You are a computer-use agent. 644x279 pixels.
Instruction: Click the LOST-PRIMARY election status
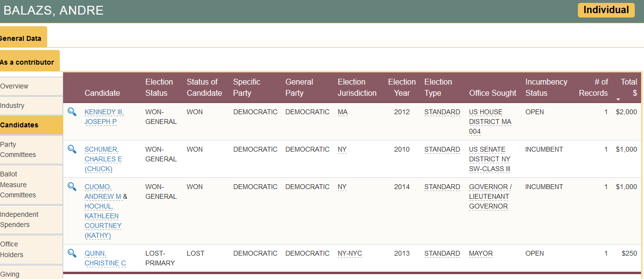click(x=160, y=258)
